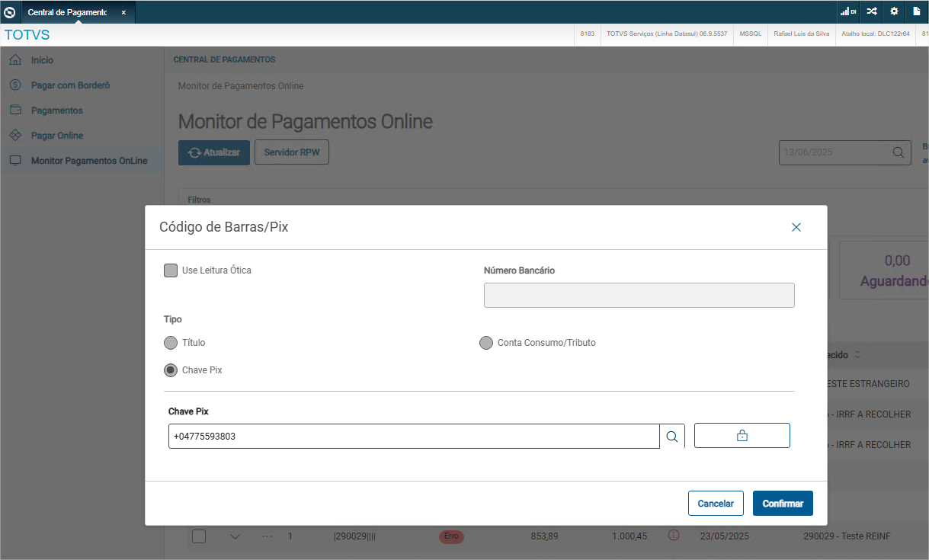The height and width of the screenshot is (560, 929).
Task: Click the padlock button beside Chave Pix
Action: pos(742,436)
